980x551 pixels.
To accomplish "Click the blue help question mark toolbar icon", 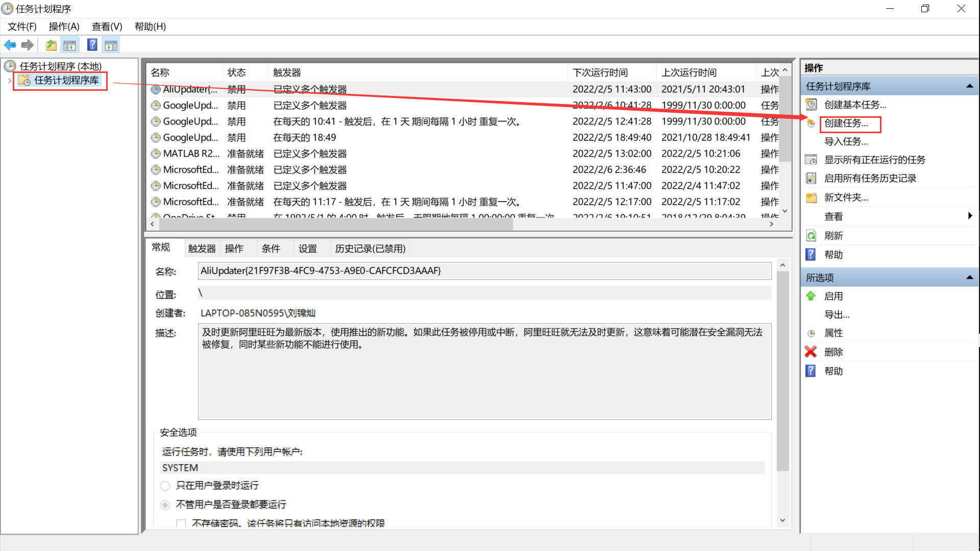I will click(x=92, y=45).
